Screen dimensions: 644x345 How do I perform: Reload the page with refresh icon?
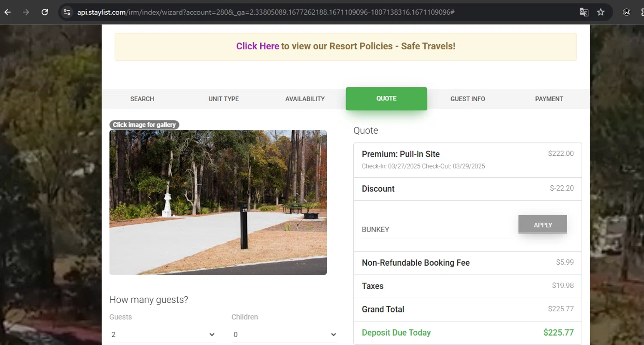coord(45,12)
